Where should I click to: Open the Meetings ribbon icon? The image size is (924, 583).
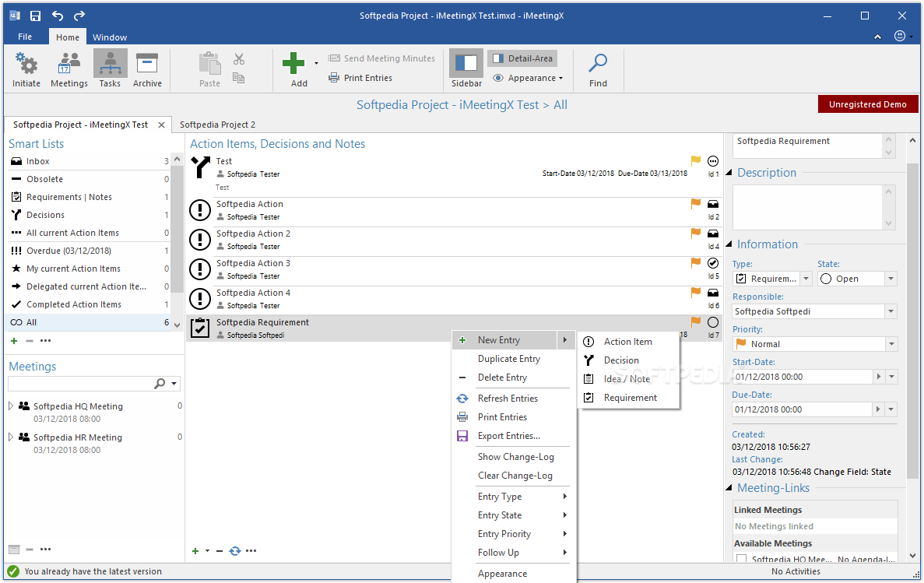(x=69, y=64)
